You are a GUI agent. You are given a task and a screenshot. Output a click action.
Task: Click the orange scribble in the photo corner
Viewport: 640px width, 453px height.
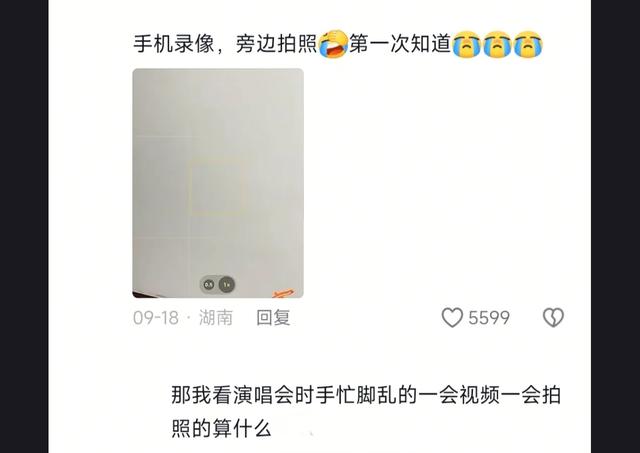[283, 293]
